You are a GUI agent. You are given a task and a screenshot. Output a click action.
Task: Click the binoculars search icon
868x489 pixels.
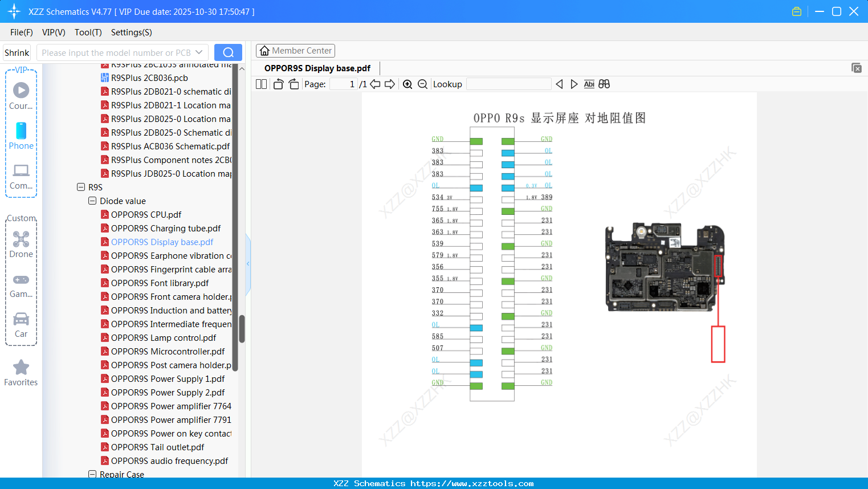coord(604,84)
